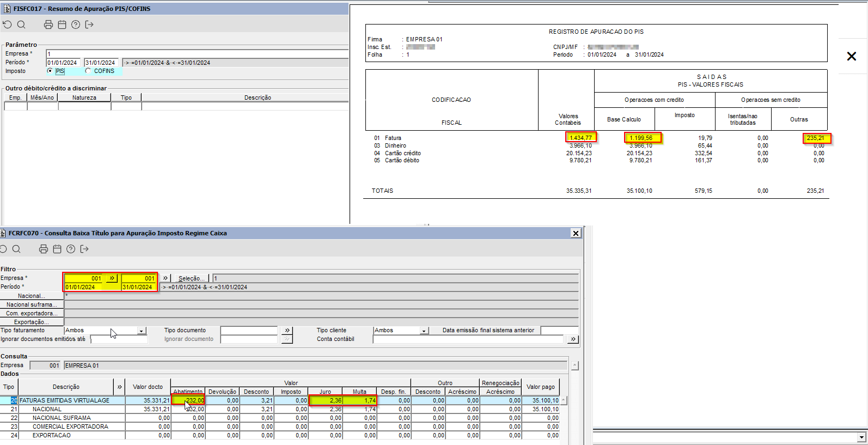
Task: Click Natureza column header in discriminar grid
Action: tap(84, 97)
